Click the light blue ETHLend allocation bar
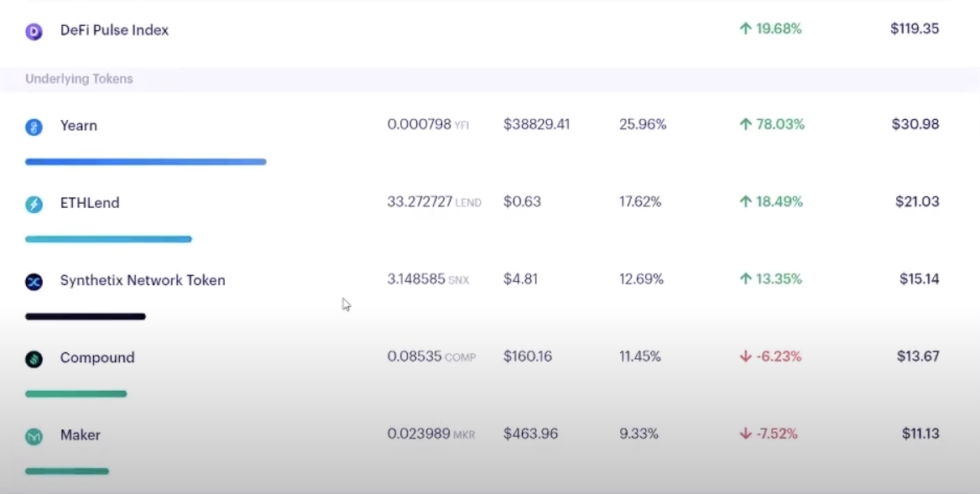The width and height of the screenshot is (980, 494). coord(108,239)
